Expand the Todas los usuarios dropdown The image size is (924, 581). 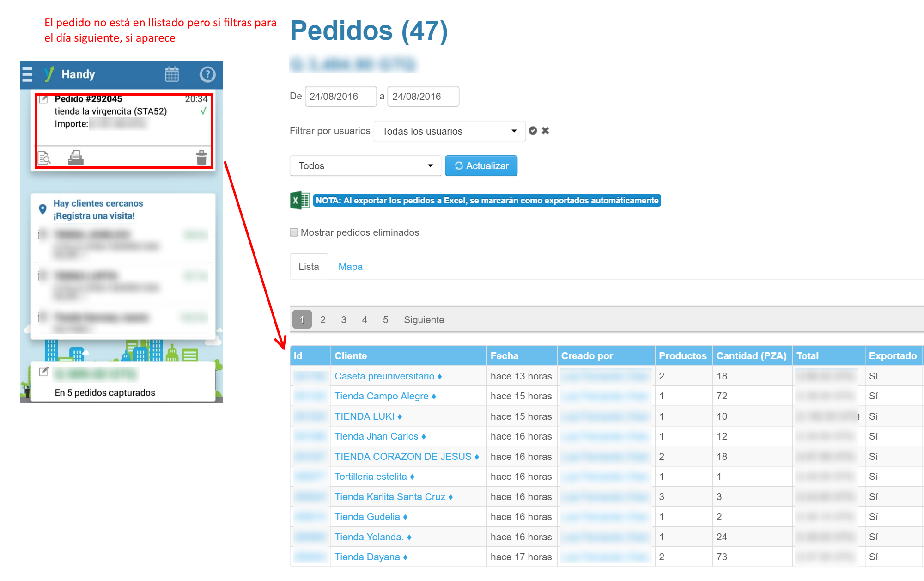tap(449, 131)
